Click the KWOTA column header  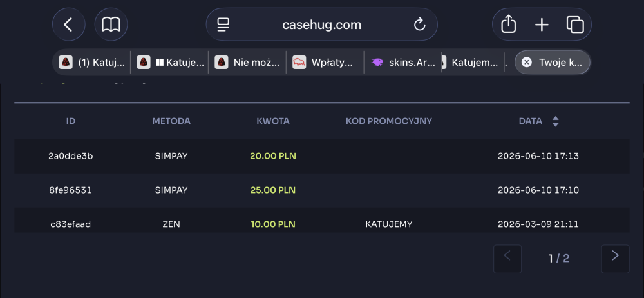(x=273, y=121)
